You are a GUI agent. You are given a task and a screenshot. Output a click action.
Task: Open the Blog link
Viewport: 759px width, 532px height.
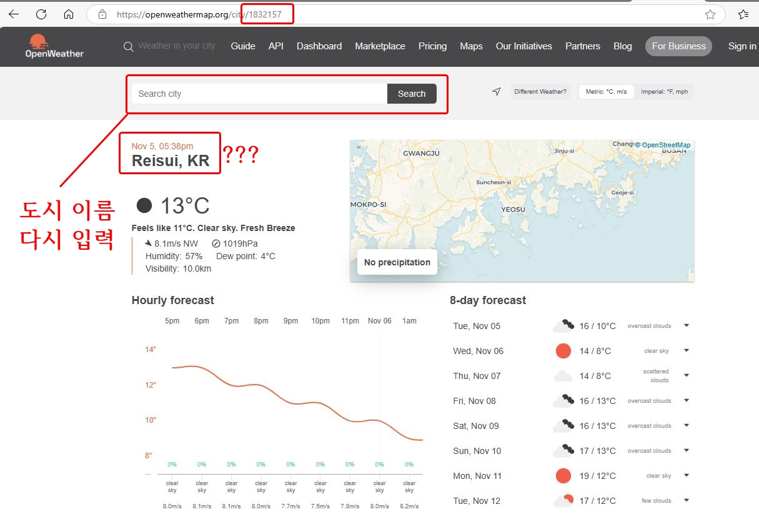623,46
